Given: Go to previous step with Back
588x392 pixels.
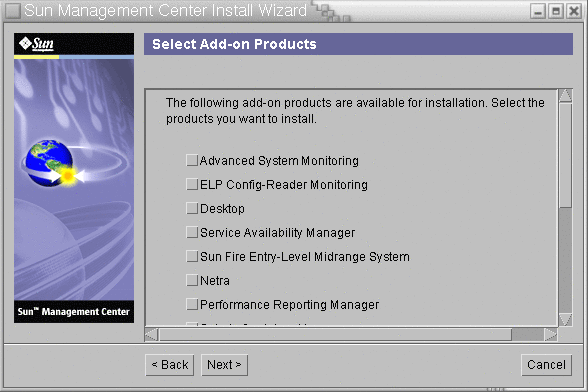Looking at the screenshot, I should [x=170, y=365].
